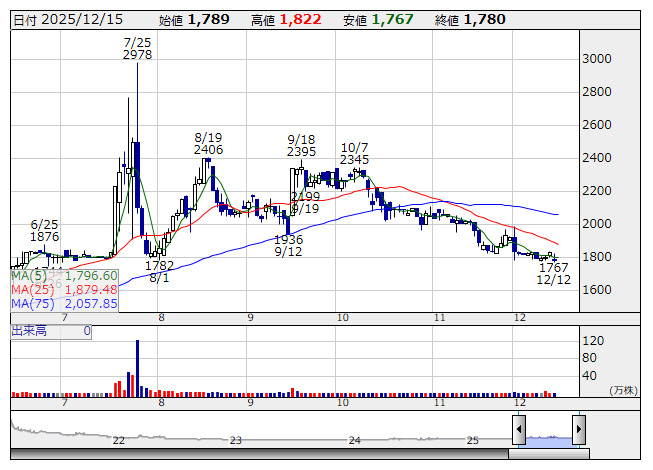Click the 出来高 volume label

point(28,330)
